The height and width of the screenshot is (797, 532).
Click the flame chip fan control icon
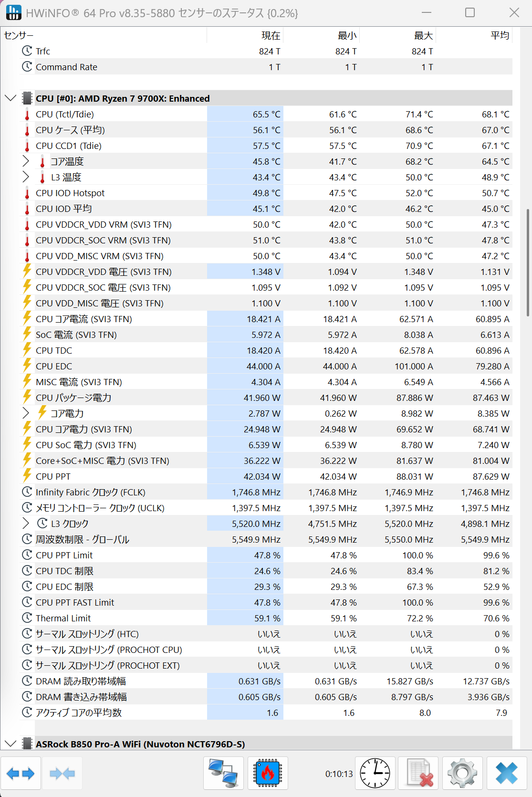click(x=268, y=774)
